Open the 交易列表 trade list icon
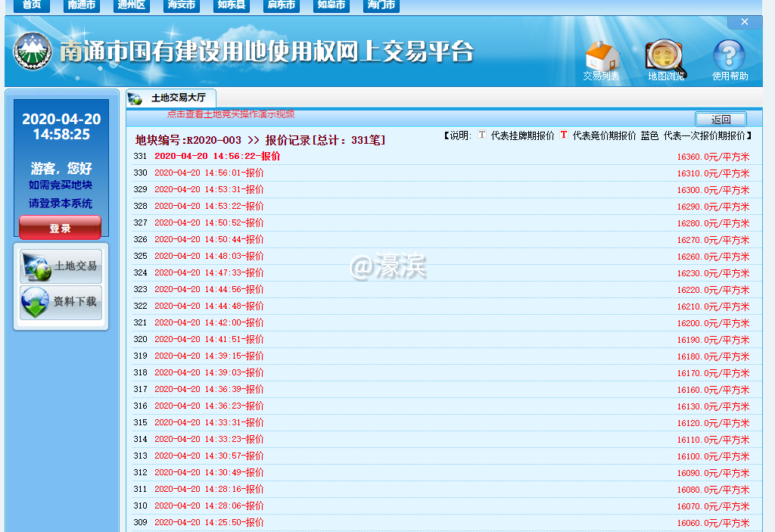775x532 pixels. [x=602, y=59]
